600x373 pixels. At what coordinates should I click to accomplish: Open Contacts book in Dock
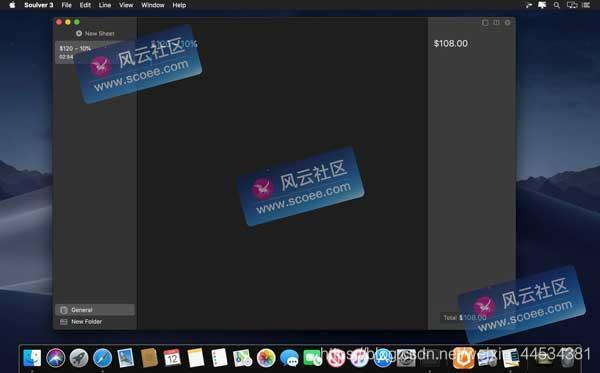[149, 358]
